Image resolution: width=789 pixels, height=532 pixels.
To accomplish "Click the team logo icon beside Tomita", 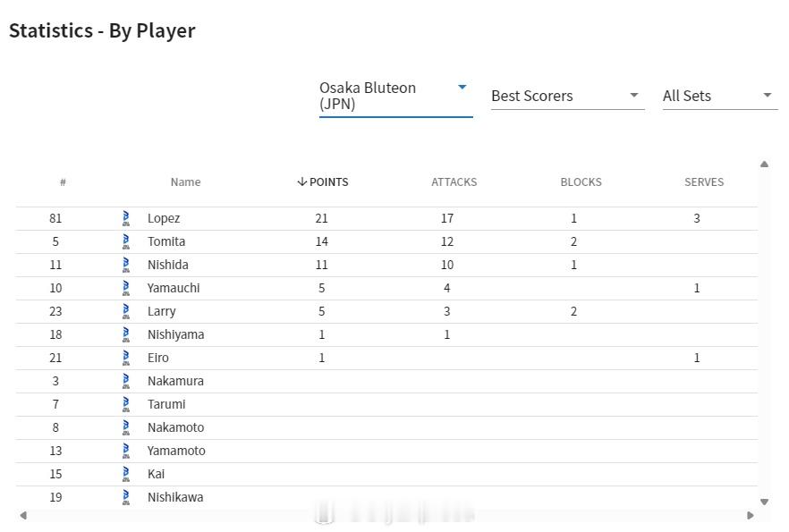I will [126, 241].
